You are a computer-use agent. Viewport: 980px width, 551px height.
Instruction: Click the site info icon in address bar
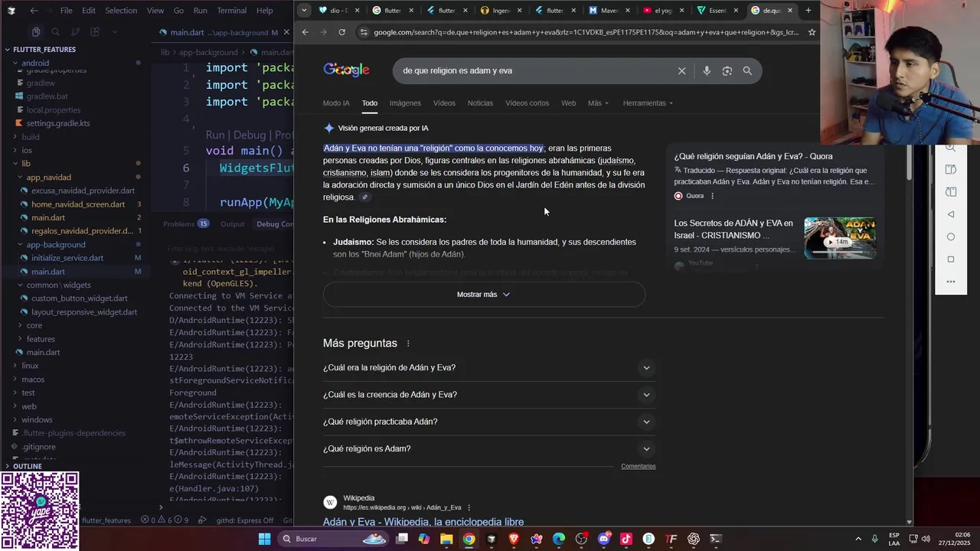coord(364,32)
